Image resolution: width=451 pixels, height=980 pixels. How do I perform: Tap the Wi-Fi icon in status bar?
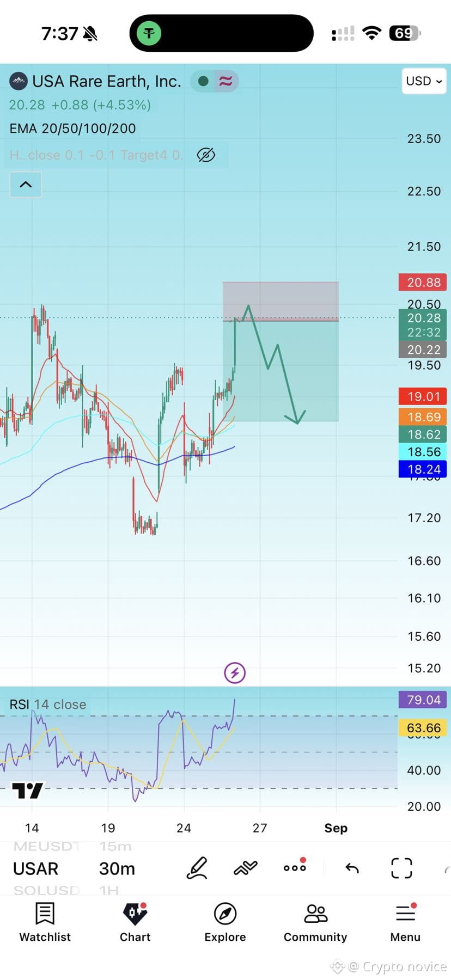point(371,33)
